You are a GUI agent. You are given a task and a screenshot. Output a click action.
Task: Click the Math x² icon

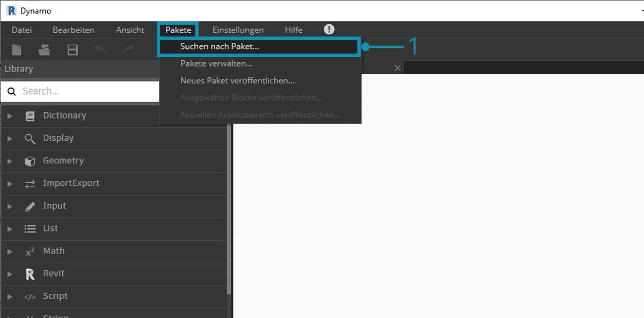point(30,251)
